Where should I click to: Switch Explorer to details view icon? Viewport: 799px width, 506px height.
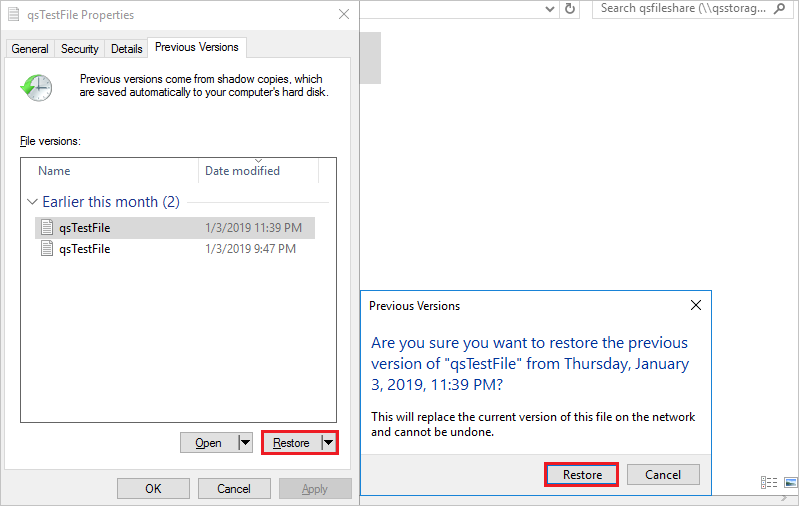coord(769,482)
